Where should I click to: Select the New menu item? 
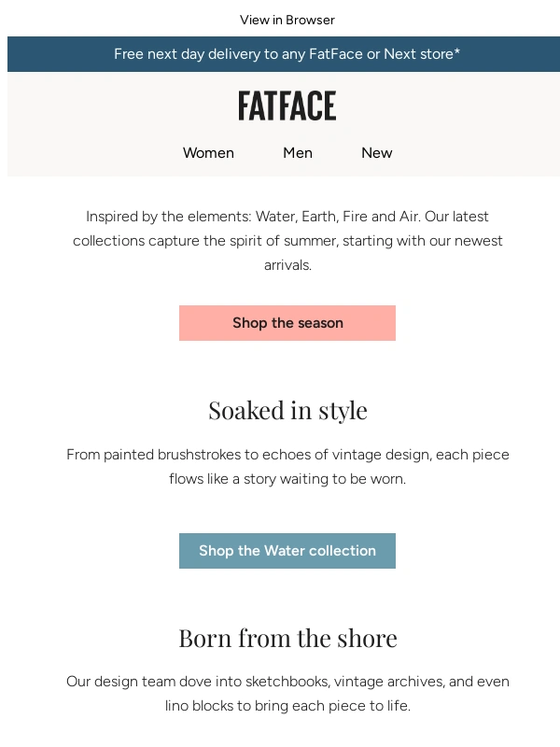click(x=376, y=153)
